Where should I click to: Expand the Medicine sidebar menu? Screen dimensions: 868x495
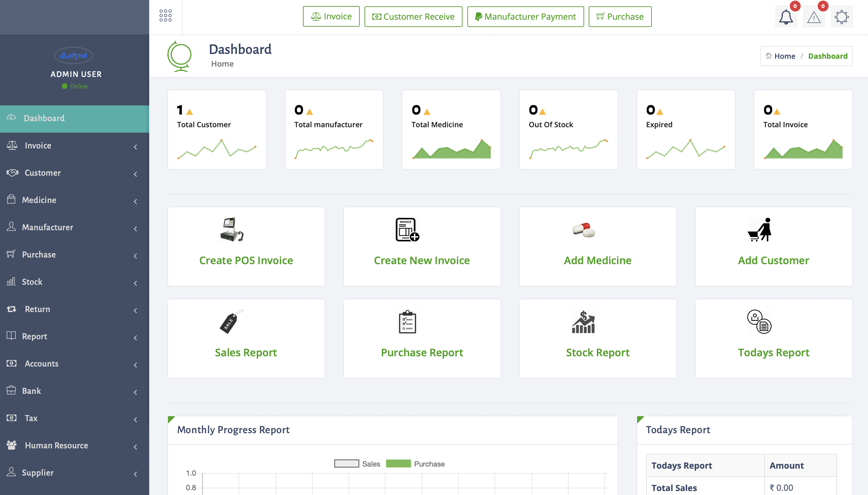pyautogui.click(x=39, y=200)
